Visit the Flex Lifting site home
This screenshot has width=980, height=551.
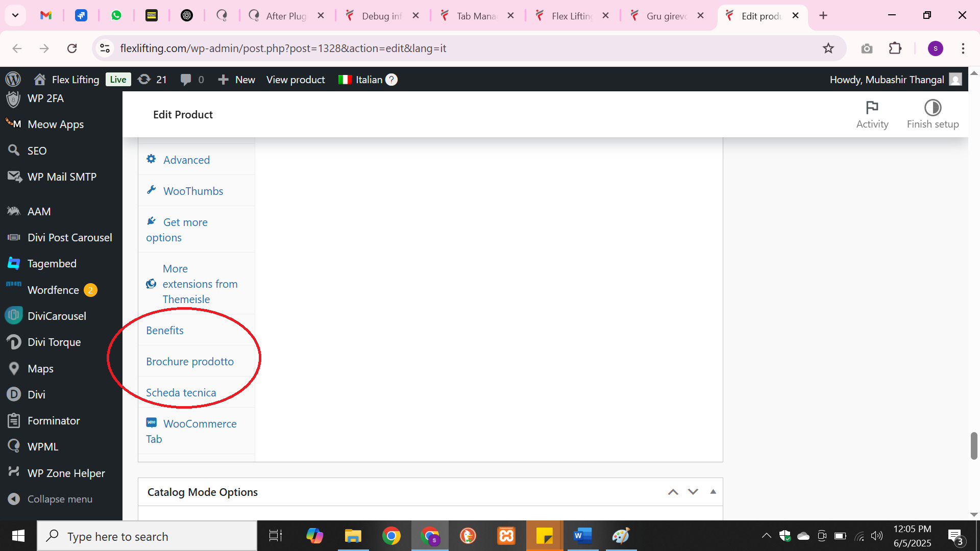point(66,80)
